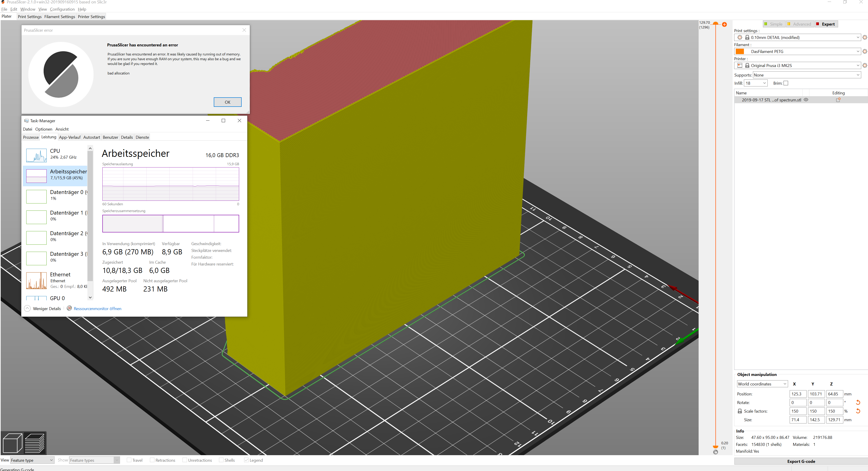
Task: Toggle the Scale factors lock icon
Action: click(x=740, y=411)
